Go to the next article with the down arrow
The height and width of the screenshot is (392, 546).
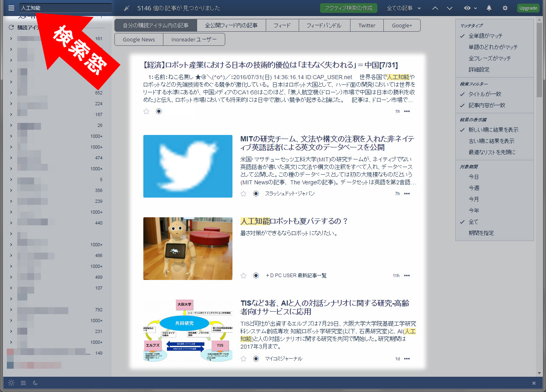coord(450,8)
